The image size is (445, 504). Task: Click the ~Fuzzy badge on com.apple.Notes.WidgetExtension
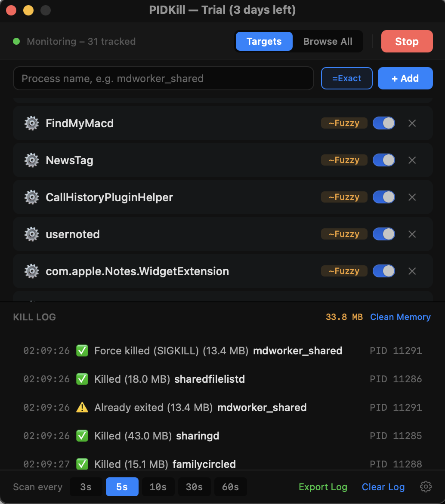(x=344, y=271)
